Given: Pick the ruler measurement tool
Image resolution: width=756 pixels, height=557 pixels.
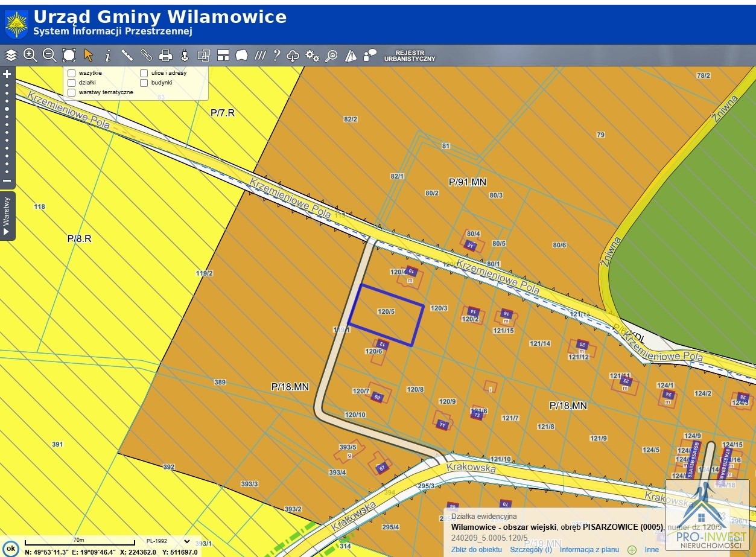Looking at the screenshot, I should click(x=127, y=56).
